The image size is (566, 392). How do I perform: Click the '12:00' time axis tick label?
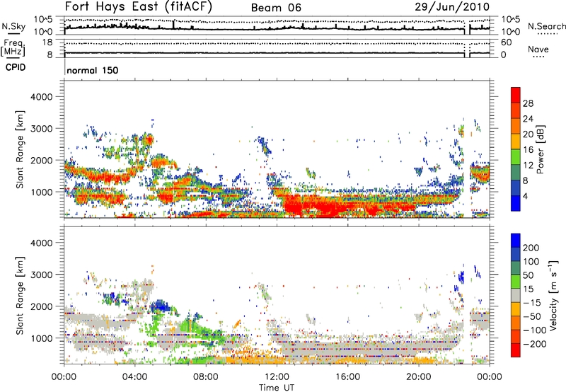point(277,377)
